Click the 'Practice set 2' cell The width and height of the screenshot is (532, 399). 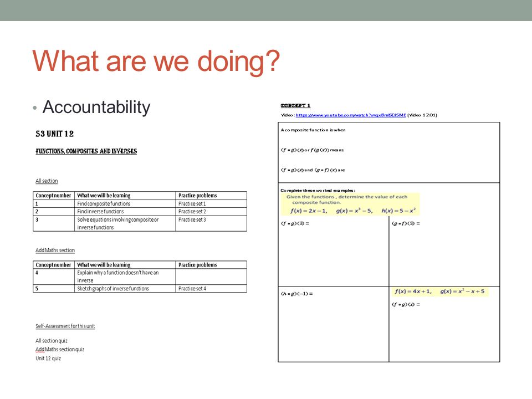211,211
